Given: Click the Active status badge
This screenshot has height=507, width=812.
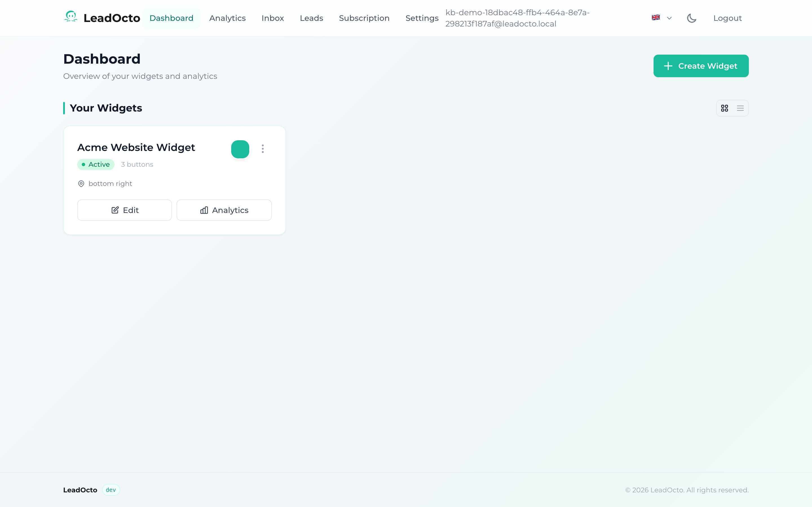Looking at the screenshot, I should click(96, 164).
